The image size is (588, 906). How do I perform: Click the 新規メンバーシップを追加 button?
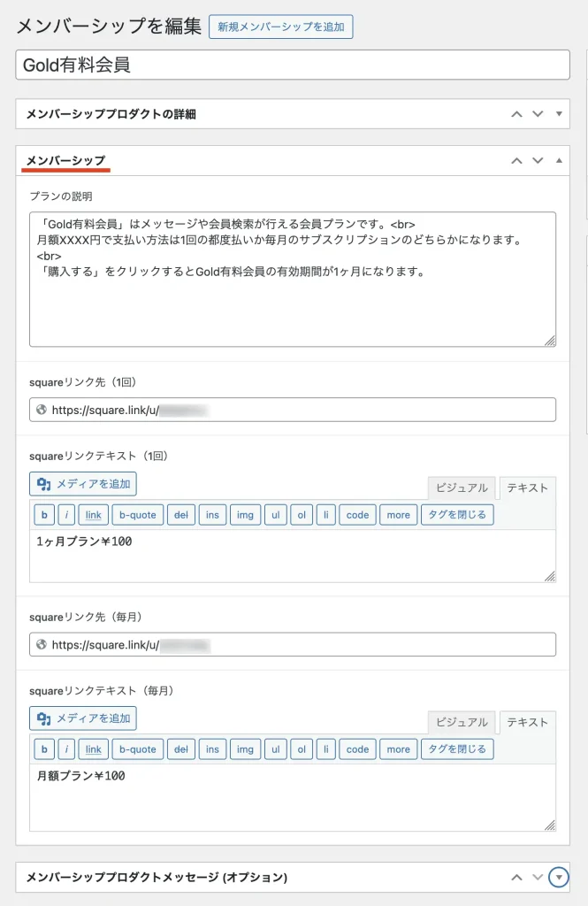280,27
